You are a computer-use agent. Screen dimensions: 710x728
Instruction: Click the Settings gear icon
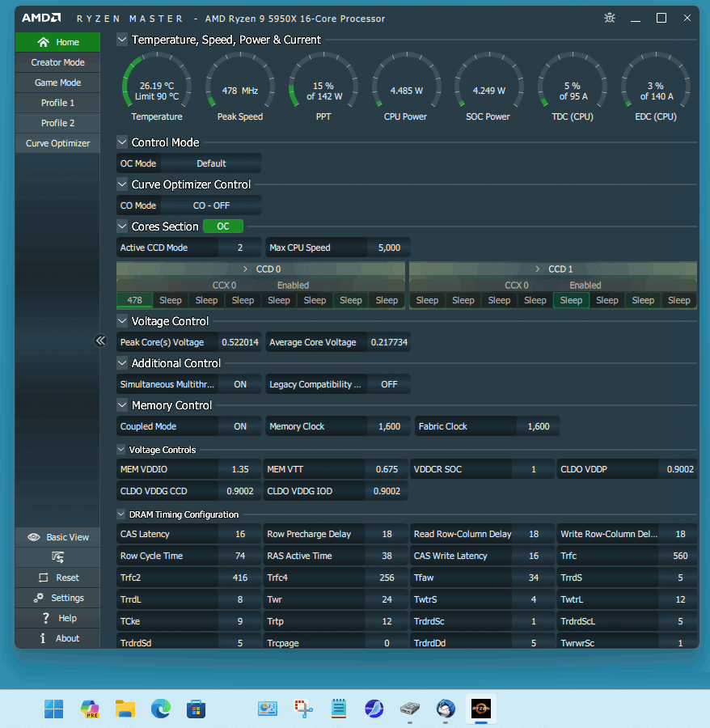(39, 598)
